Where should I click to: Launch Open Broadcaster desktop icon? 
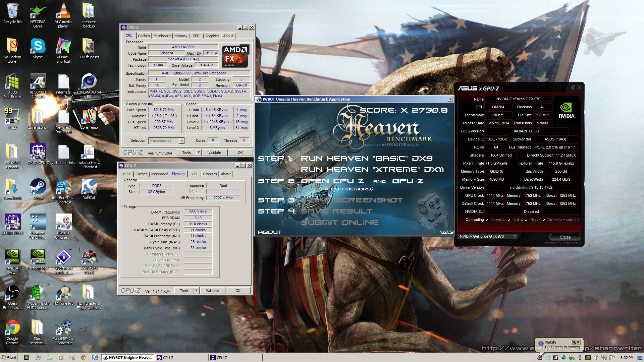(x=12, y=297)
